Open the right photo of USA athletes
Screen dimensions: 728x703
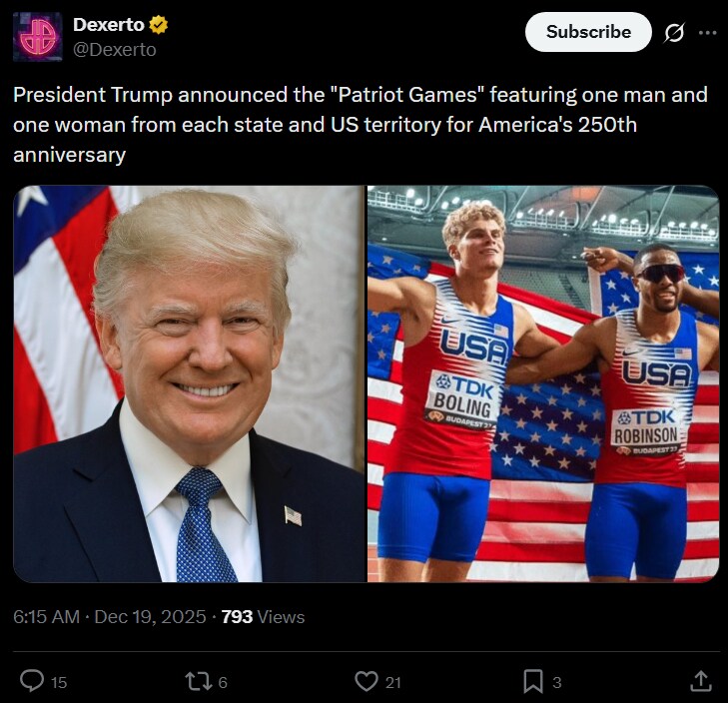[543, 383]
